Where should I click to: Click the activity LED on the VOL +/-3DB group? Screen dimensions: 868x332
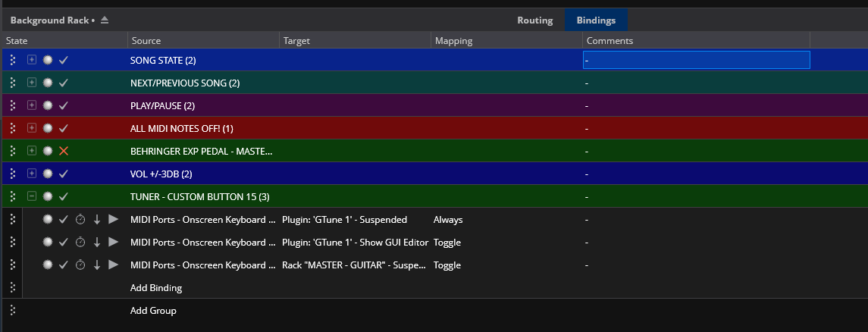48,174
